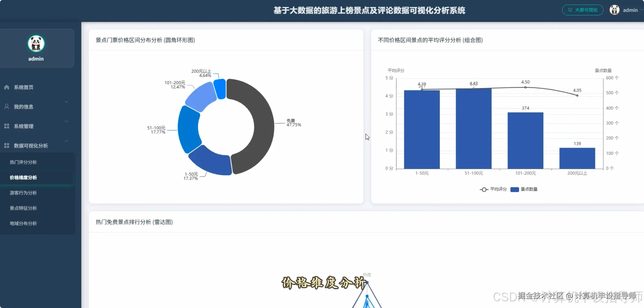644x308 pixels.
Task: Click the grid icon beside 数据可视化分析
Action: click(x=6, y=146)
